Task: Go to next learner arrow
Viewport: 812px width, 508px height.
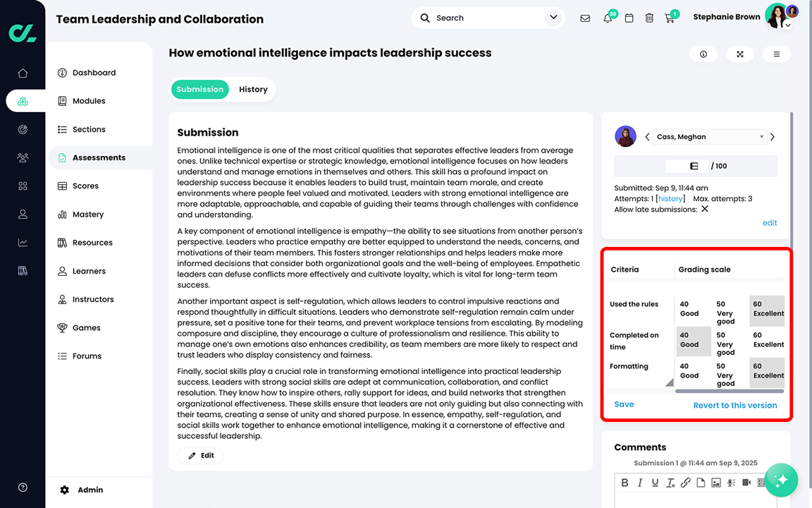Action: tap(773, 137)
